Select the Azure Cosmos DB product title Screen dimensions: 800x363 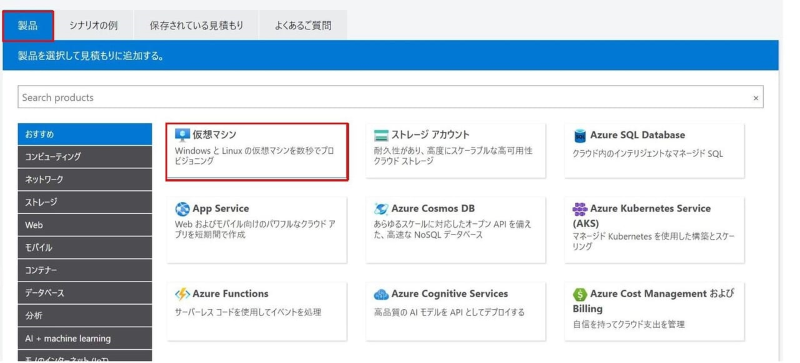[433, 208]
